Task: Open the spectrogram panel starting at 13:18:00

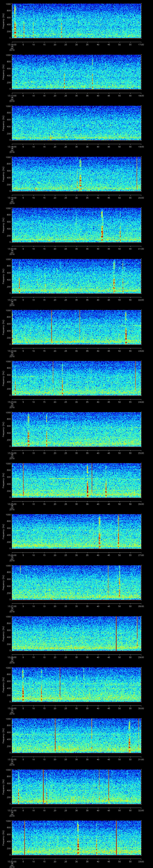Action: coord(76,123)
